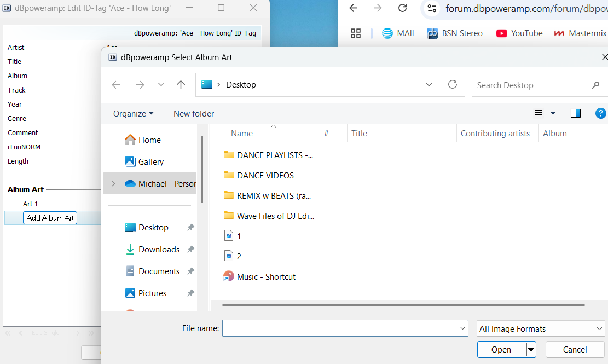Select the Genre field label
The height and width of the screenshot is (364, 608).
coord(17,119)
